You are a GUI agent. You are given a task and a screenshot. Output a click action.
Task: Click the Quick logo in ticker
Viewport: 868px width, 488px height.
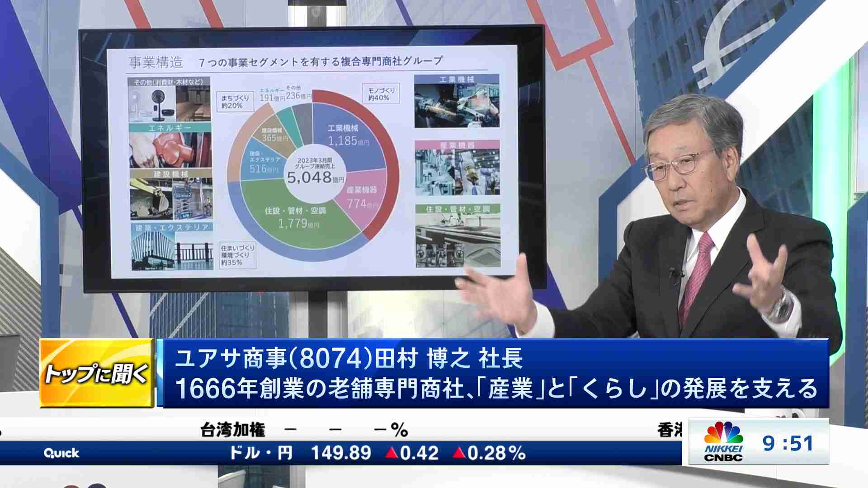61,453
